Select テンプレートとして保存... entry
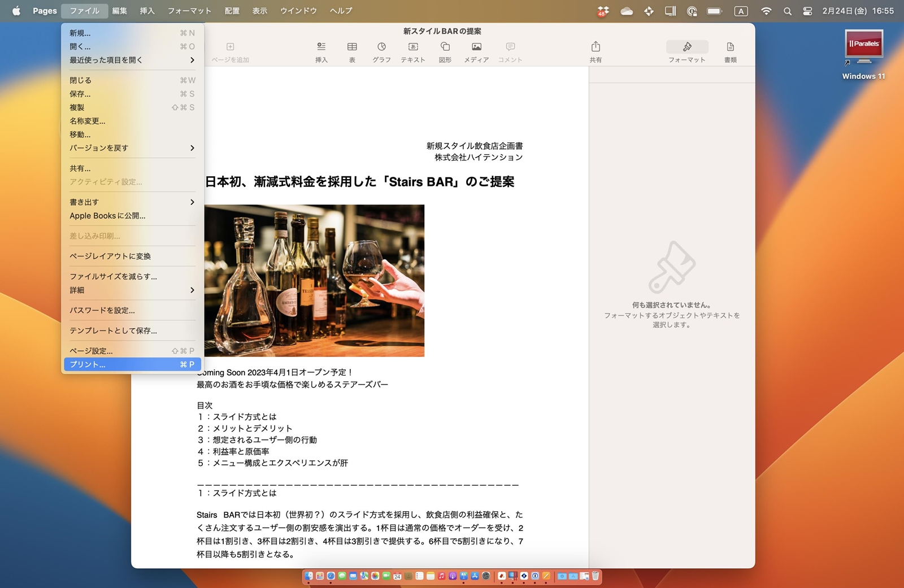This screenshot has height=588, width=904. (132, 331)
